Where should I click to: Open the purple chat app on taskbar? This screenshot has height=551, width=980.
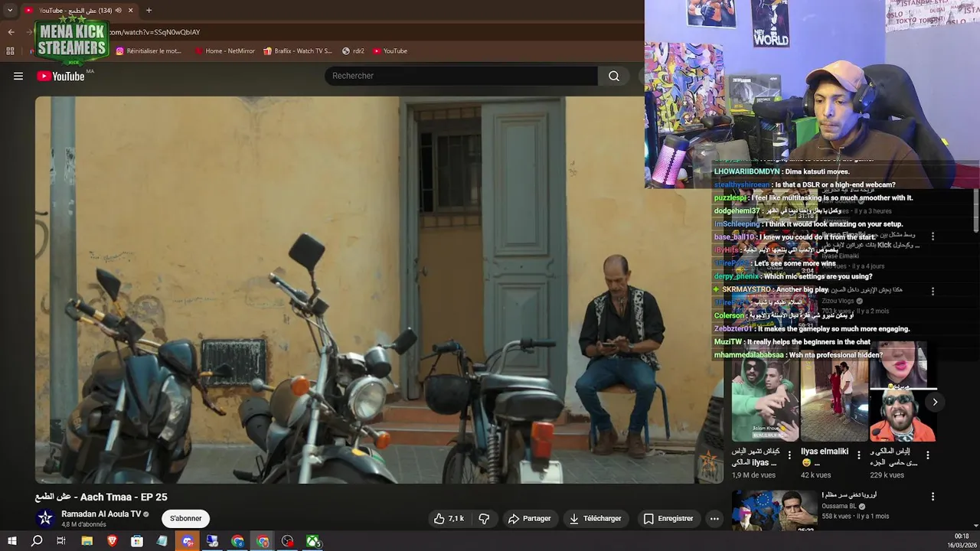tap(188, 541)
